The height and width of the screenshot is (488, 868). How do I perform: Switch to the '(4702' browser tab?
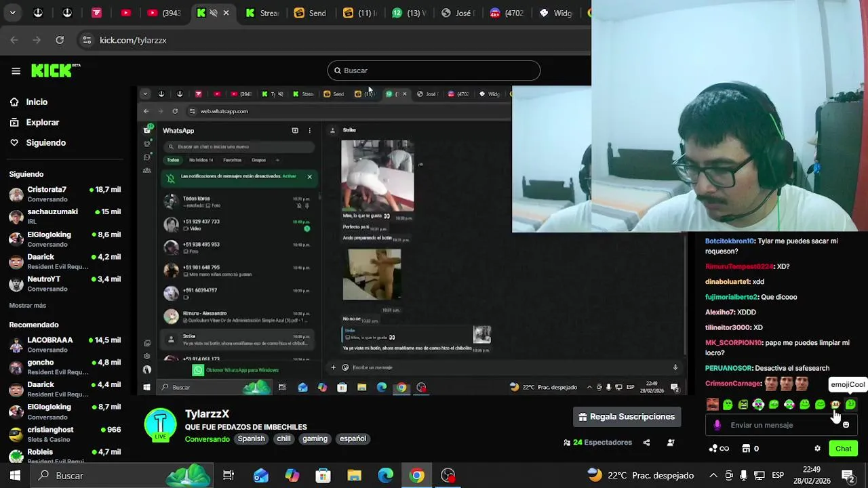click(507, 13)
